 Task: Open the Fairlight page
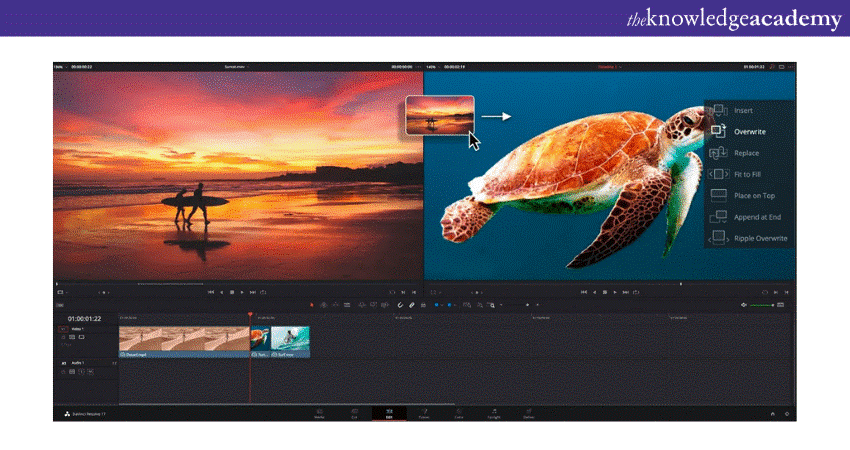coord(494,412)
